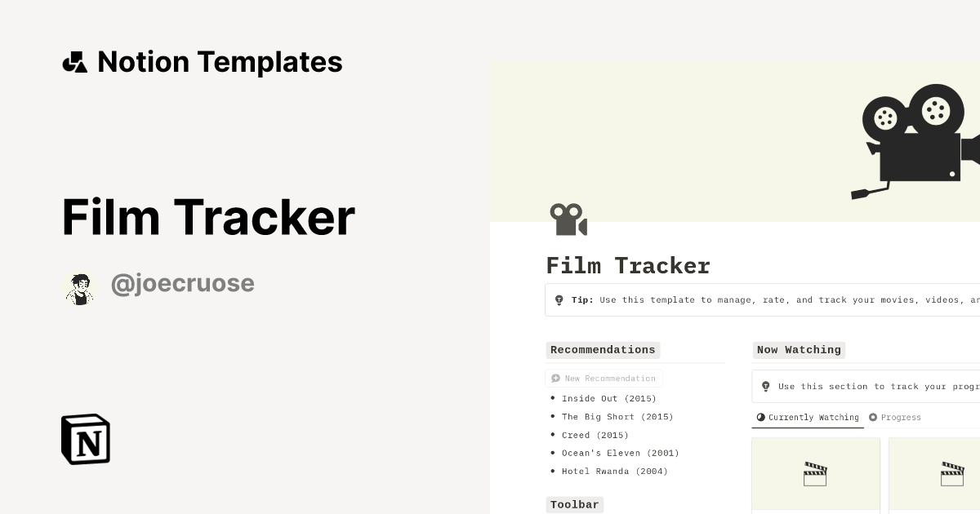Click the half-circle icon beside Currently Watching

tap(760, 417)
